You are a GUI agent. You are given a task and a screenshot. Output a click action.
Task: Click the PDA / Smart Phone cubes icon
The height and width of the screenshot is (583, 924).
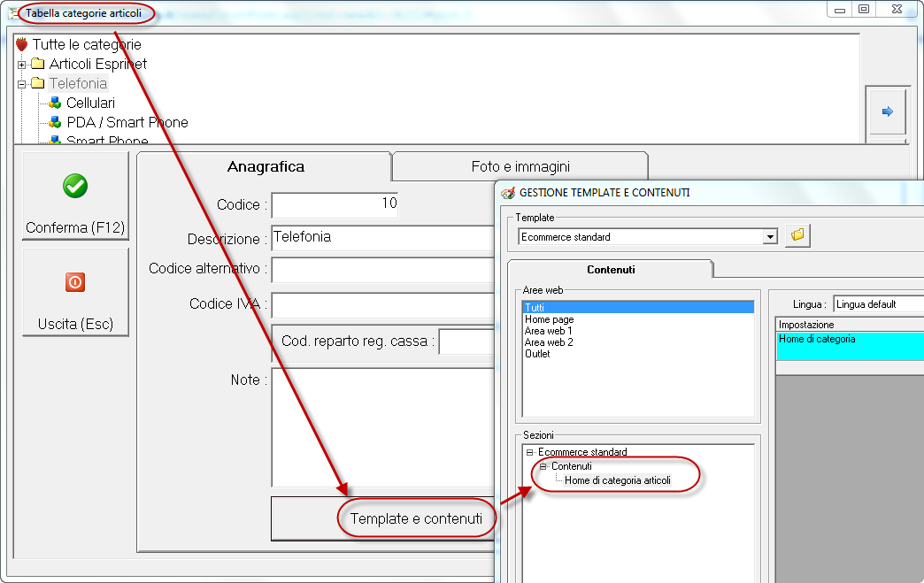coord(55,122)
